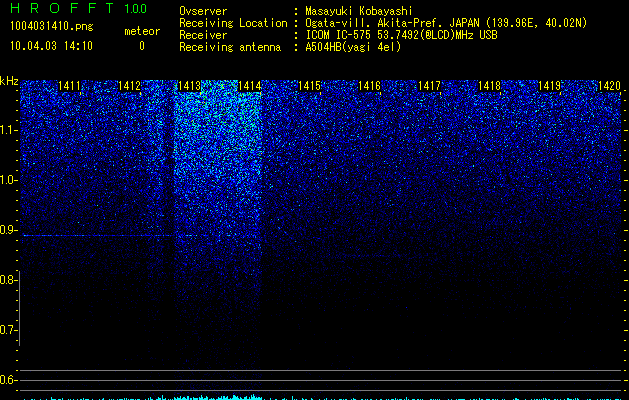Click the 1418 time marker
The image size is (629, 400).
tap(490, 85)
